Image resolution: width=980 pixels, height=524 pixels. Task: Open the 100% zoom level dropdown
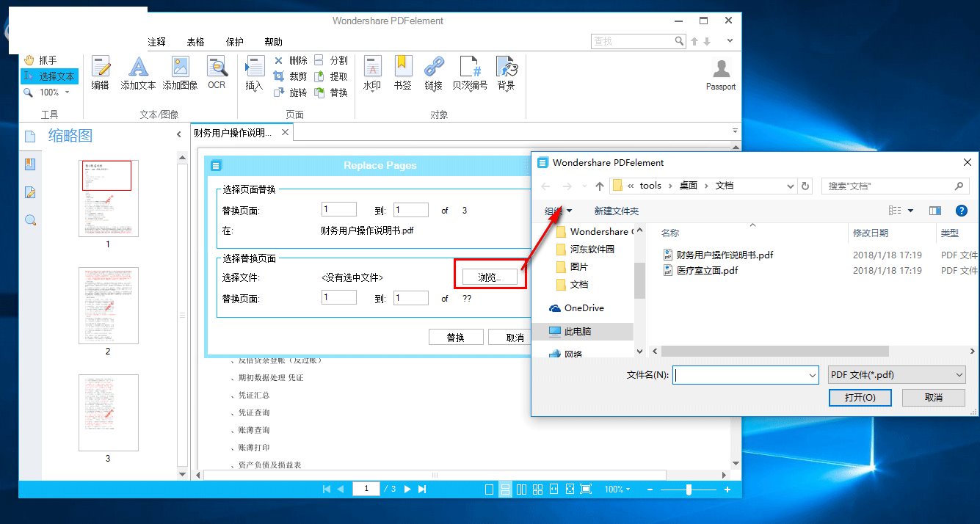click(49, 92)
